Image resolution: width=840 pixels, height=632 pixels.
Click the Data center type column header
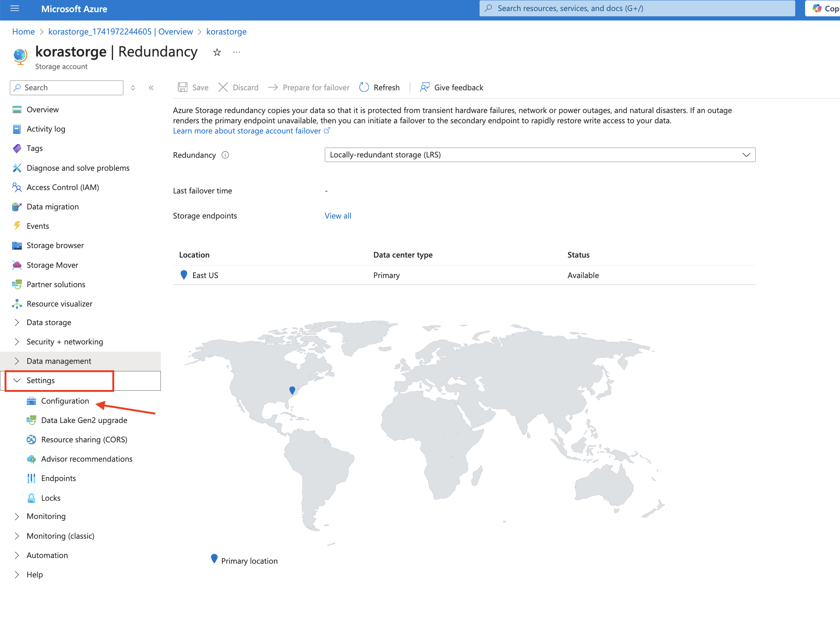tap(403, 255)
